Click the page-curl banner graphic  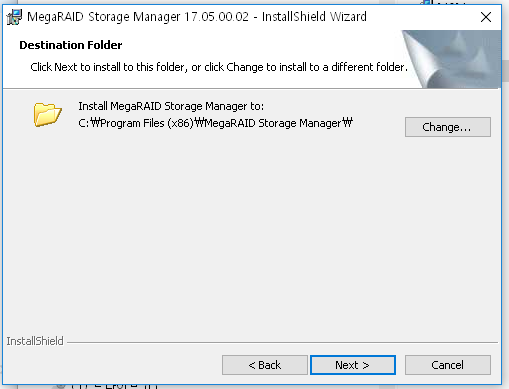pos(451,59)
